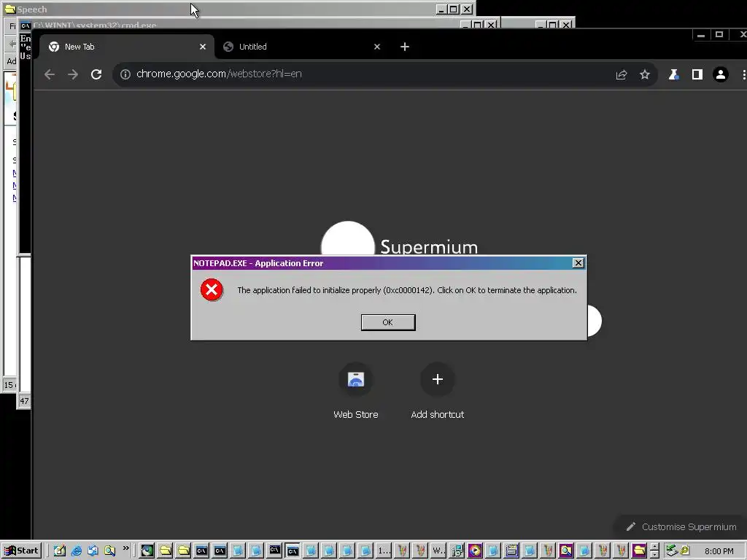Screen dimensions: 747x560
Task: Maximize the Speech window
Action: coord(454,9)
